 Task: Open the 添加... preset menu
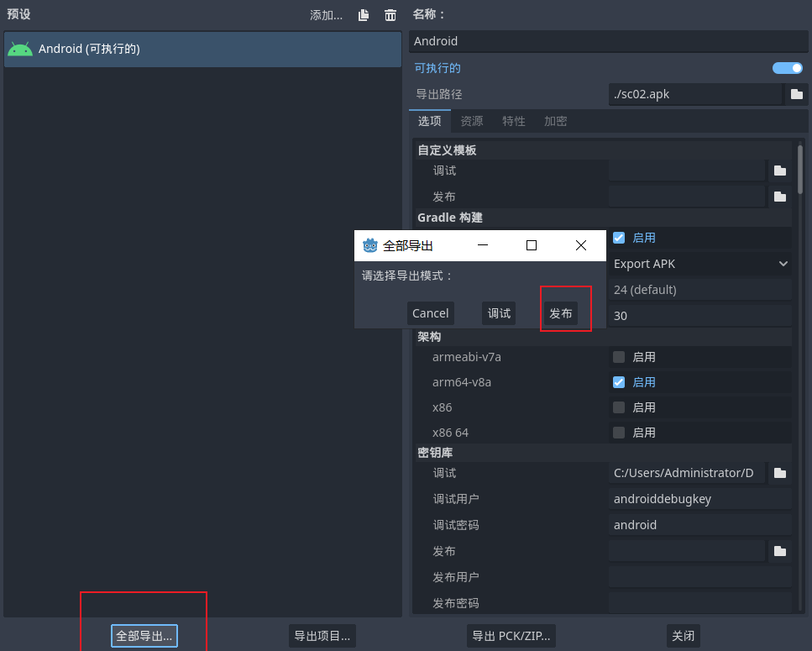coord(327,15)
